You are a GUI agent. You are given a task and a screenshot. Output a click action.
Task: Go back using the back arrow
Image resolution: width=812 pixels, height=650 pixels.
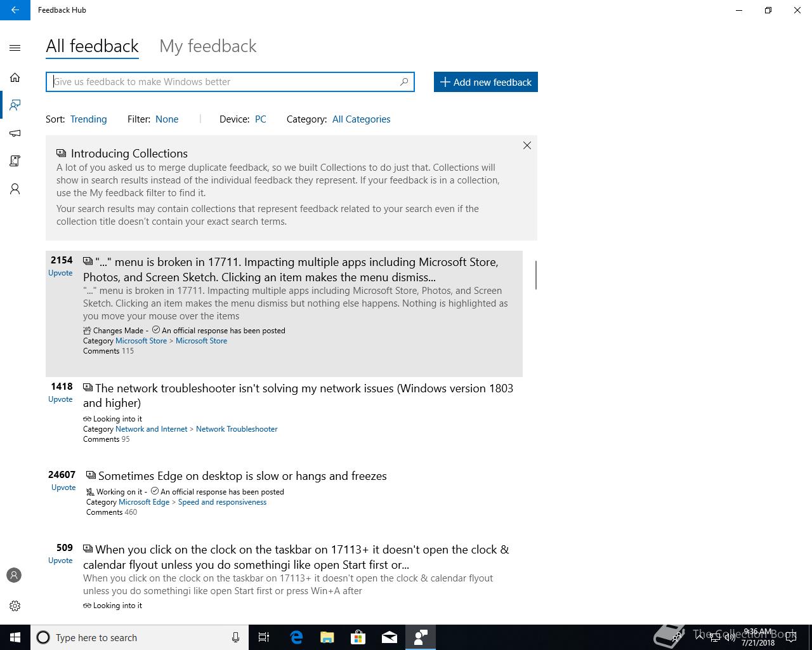[x=15, y=10]
